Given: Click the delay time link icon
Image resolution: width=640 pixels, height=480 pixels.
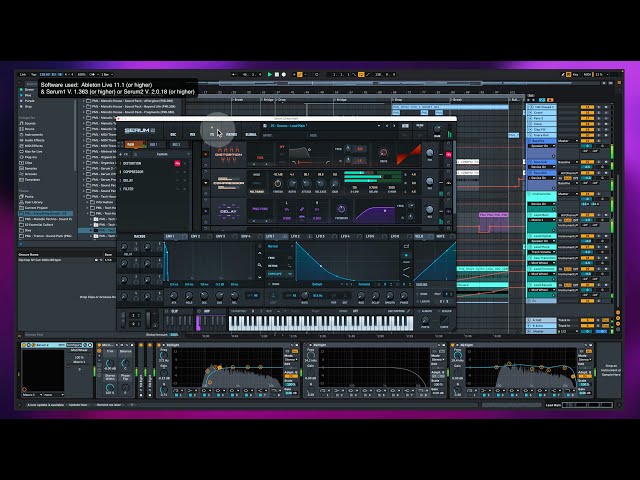Looking at the screenshot, I should (x=302, y=209).
